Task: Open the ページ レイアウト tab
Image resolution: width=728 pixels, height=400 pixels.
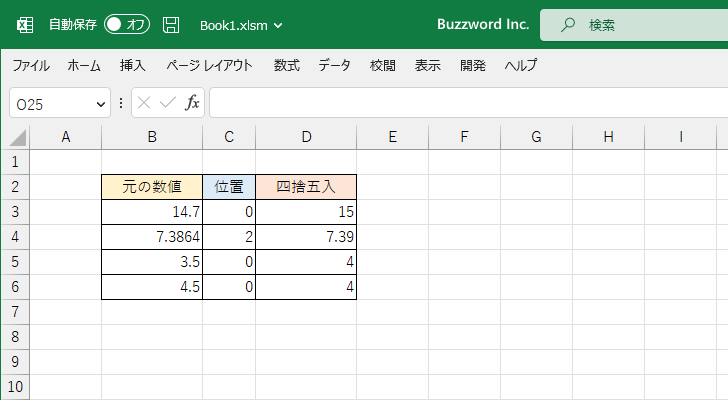Action: pyautogui.click(x=209, y=65)
